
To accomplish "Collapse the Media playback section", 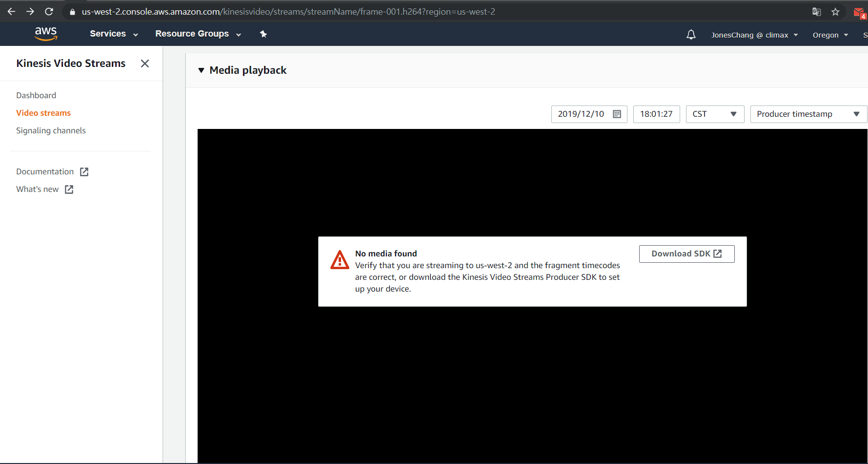I will pos(202,70).
